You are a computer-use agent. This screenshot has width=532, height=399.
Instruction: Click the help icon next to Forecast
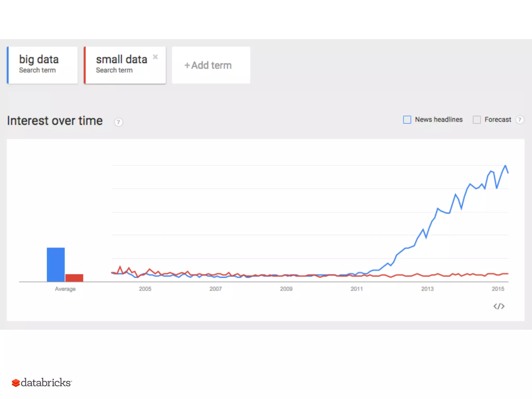click(x=520, y=120)
